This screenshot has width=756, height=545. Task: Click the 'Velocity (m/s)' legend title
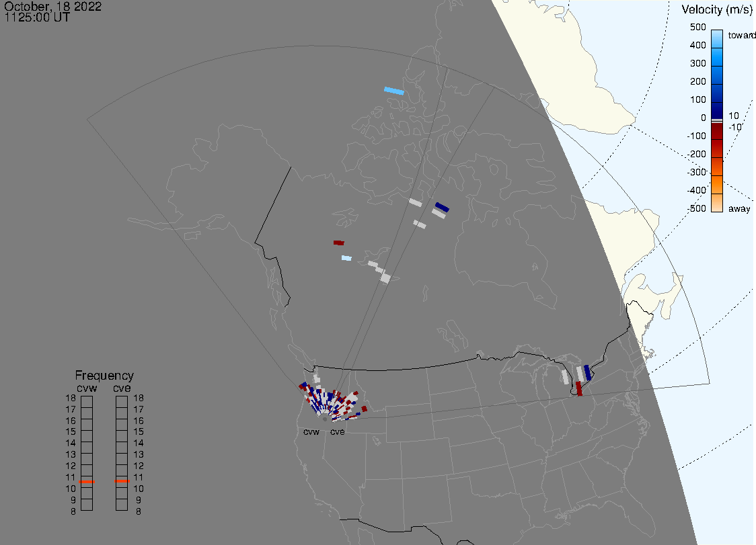coord(716,10)
